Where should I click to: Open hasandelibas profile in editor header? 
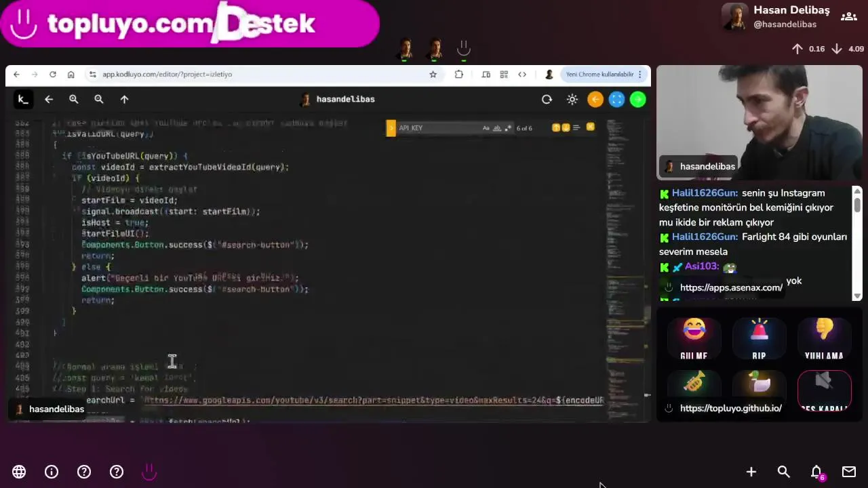pyautogui.click(x=338, y=99)
